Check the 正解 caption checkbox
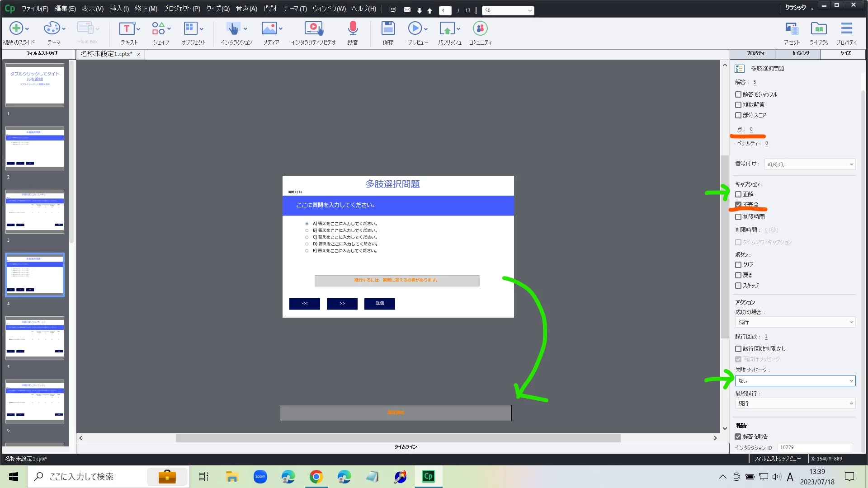 738,194
